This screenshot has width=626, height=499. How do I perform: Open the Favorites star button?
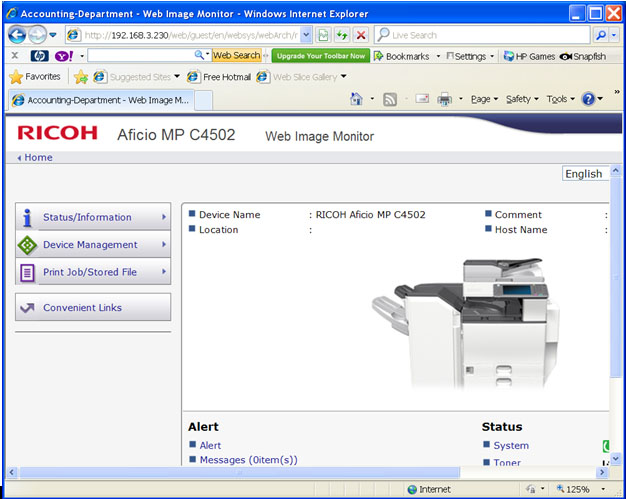[35, 77]
